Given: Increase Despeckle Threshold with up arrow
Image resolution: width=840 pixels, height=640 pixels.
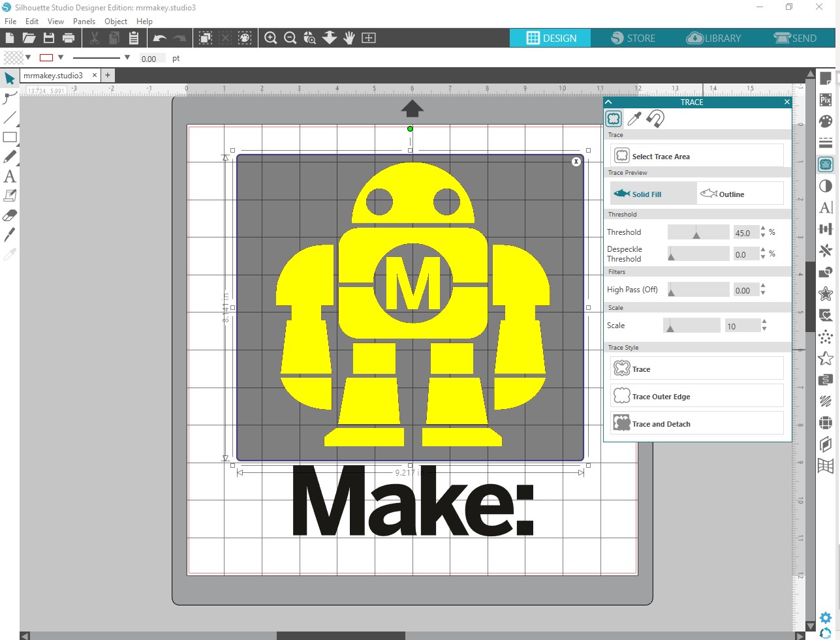Looking at the screenshot, I should click(x=764, y=250).
